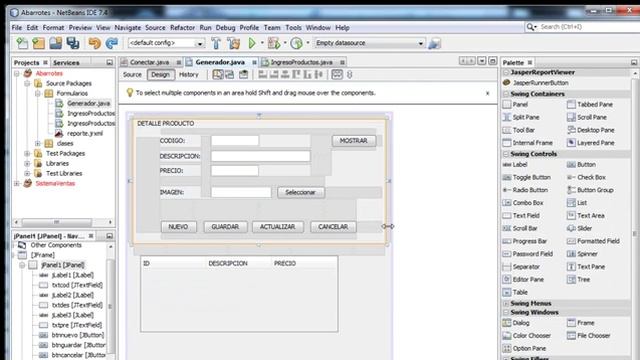The height and width of the screenshot is (360, 640).
Task: Click the New Project toolbar icon
Action: [39, 43]
